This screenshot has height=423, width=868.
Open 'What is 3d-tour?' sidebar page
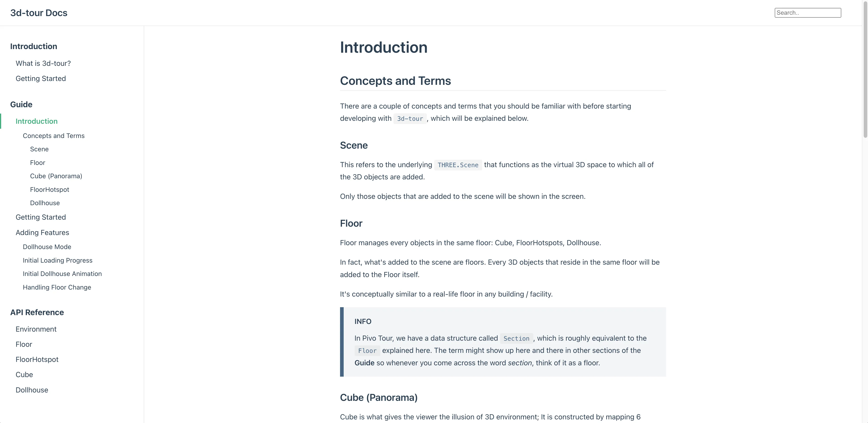[43, 63]
